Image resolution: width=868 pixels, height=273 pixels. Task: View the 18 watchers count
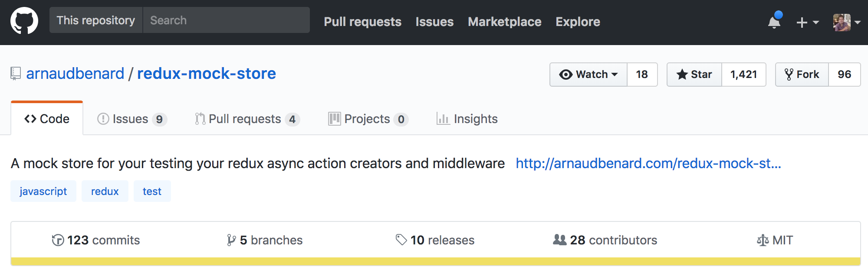[x=642, y=75]
